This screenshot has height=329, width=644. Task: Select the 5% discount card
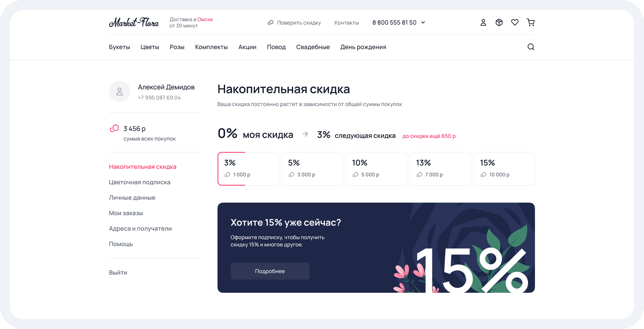(312, 169)
